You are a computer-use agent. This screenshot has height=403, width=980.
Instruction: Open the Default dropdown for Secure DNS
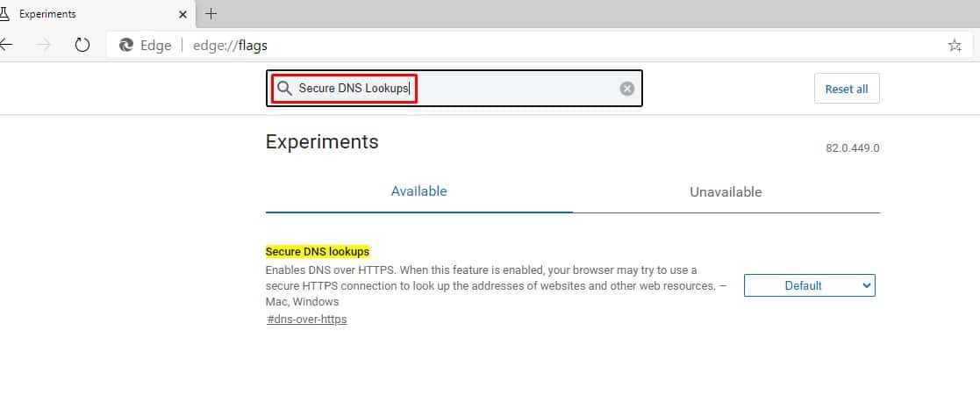(810, 285)
